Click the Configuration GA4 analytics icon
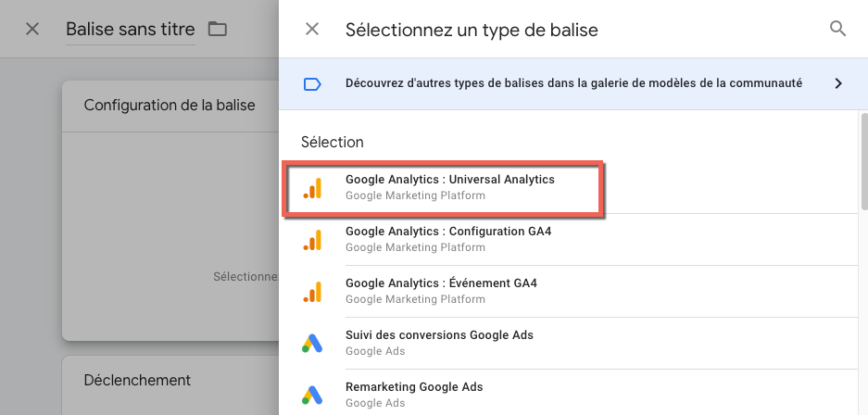Viewport: 868px width, 415px height. pyautogui.click(x=312, y=240)
